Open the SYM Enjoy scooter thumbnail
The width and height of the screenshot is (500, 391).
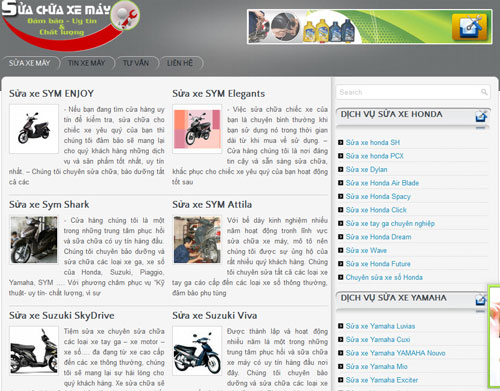[x=34, y=129]
